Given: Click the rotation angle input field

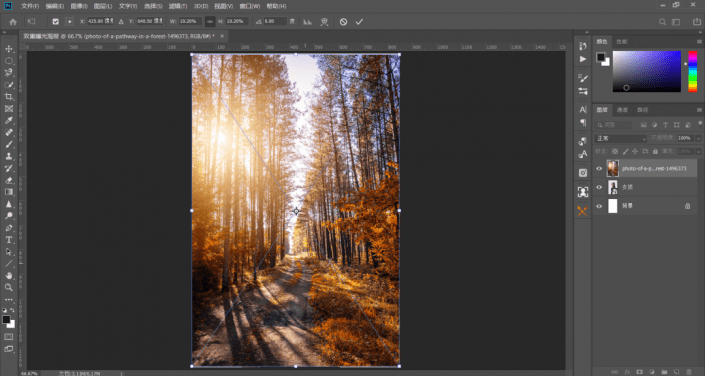Looking at the screenshot, I should [275, 22].
